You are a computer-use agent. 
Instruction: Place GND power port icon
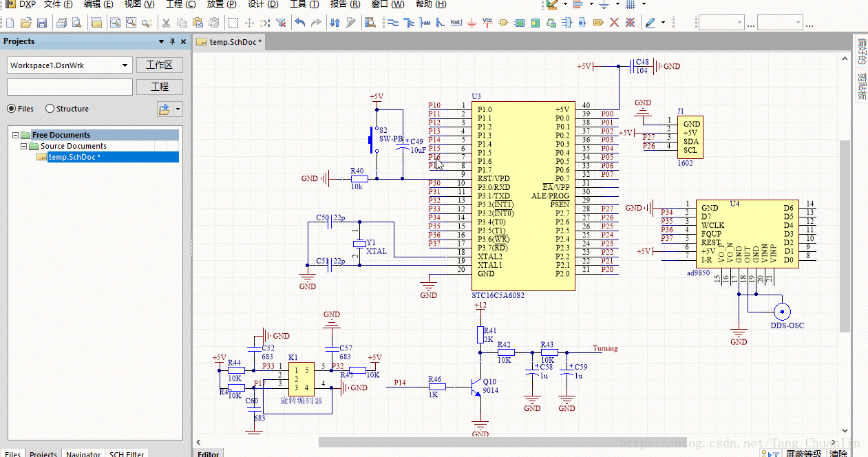click(472, 23)
